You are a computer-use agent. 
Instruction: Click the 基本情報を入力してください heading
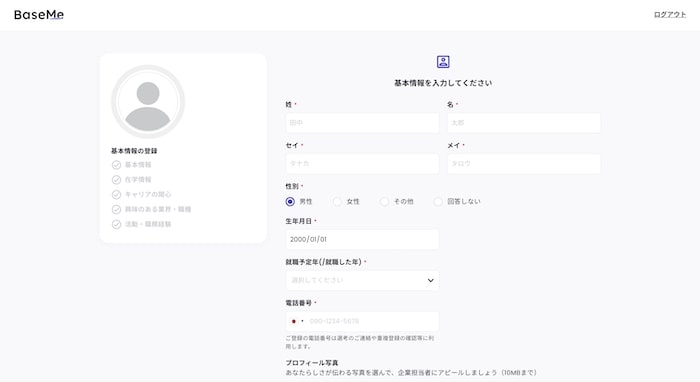coord(443,83)
